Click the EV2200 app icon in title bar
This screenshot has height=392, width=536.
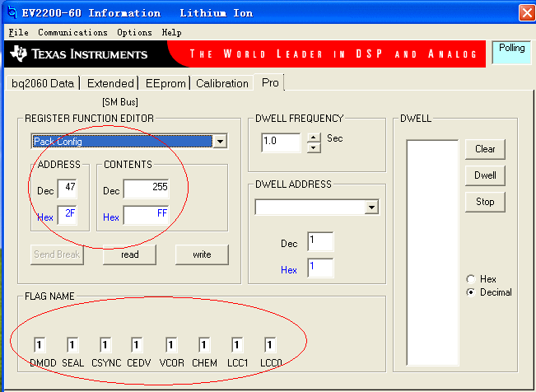[12, 12]
